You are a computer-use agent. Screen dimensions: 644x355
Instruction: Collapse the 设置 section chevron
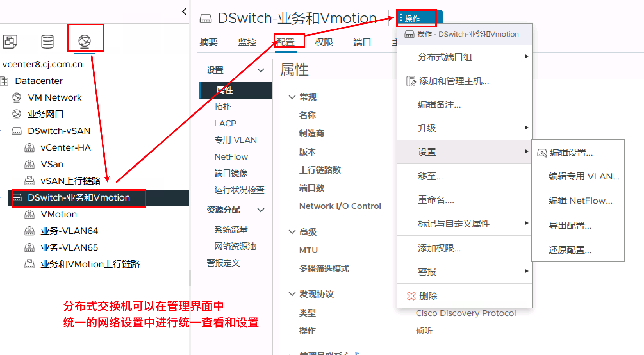pyautogui.click(x=261, y=70)
